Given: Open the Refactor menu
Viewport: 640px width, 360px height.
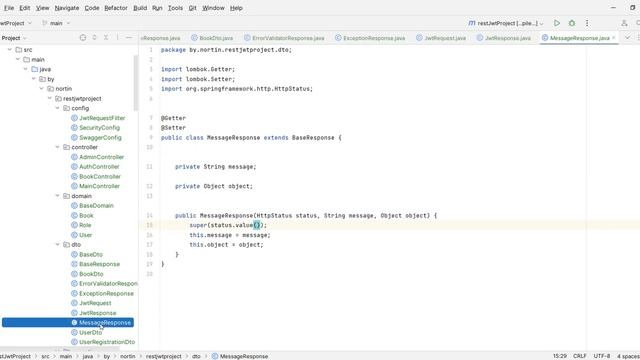Looking at the screenshot, I should coord(116,8).
